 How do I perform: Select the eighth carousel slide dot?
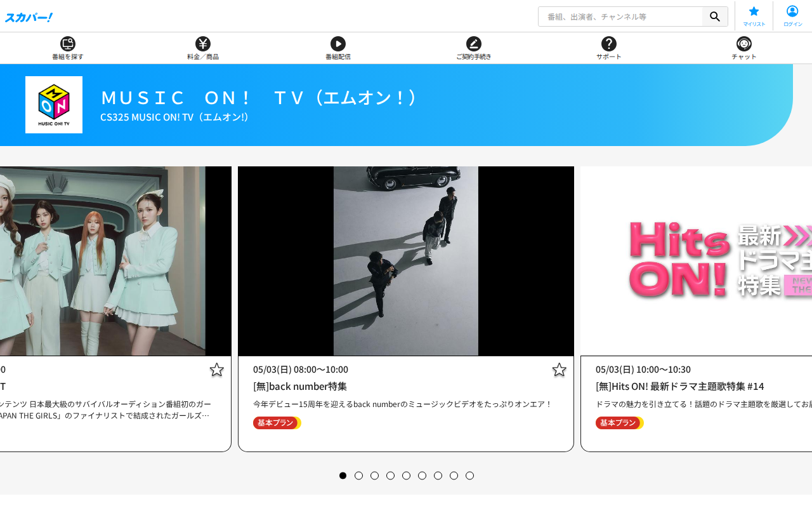454,476
